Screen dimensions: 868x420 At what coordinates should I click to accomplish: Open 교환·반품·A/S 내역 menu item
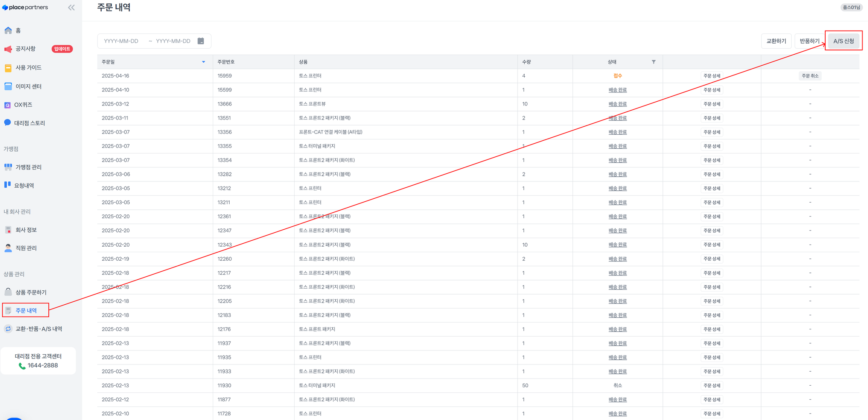39,329
